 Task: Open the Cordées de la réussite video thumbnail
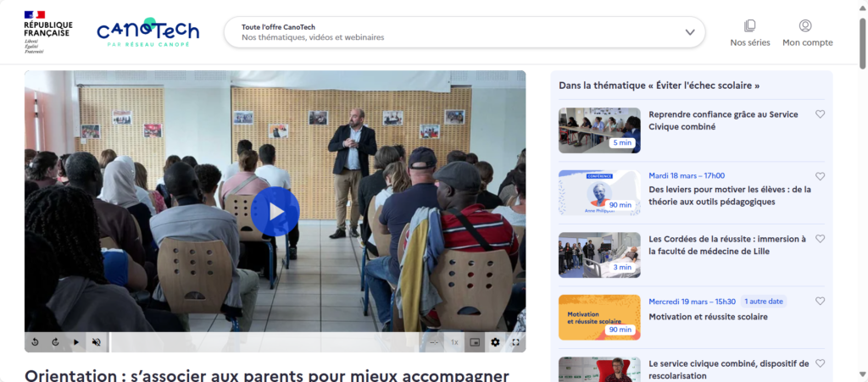(x=599, y=255)
